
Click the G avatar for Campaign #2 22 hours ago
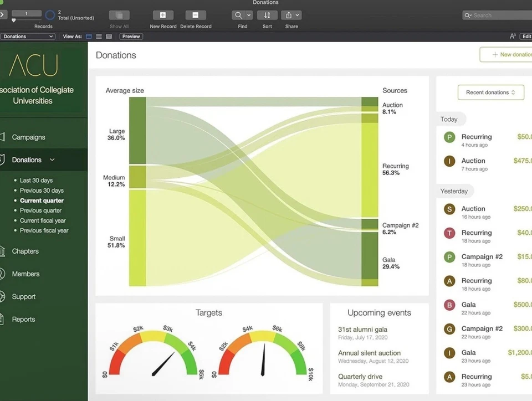[449, 329]
